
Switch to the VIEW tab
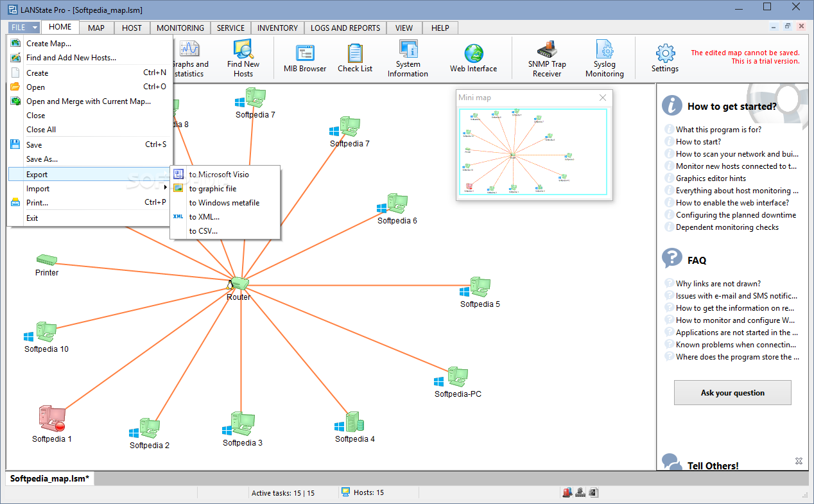(404, 28)
